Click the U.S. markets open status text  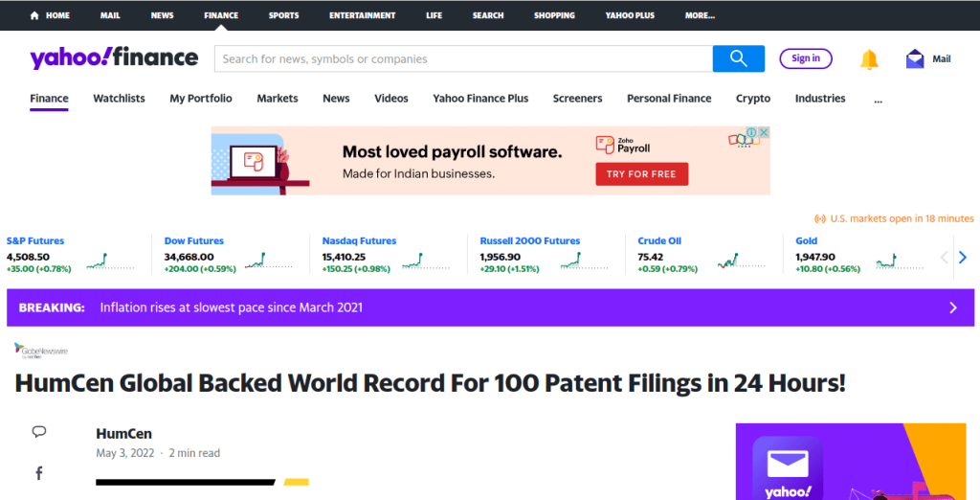[902, 218]
